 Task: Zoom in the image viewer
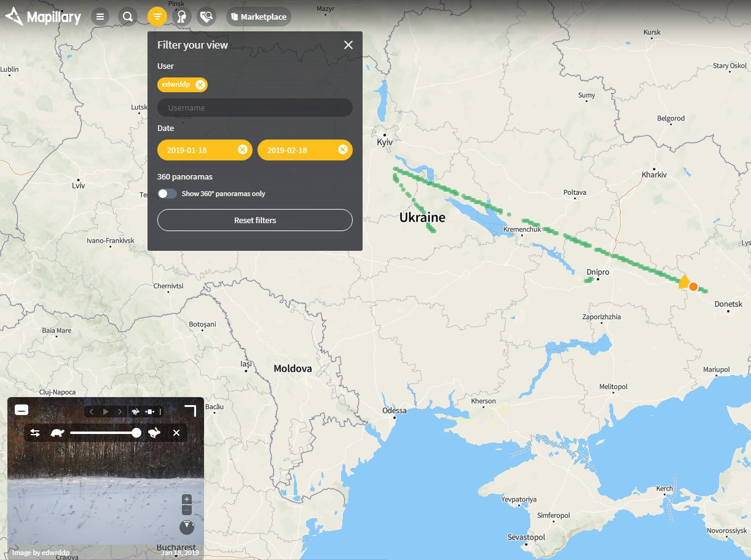(x=187, y=499)
